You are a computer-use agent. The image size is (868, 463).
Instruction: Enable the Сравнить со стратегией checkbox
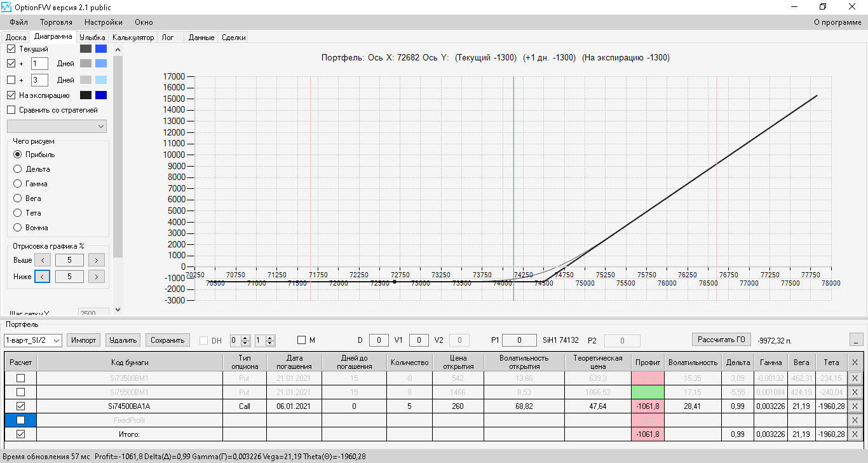tap(11, 110)
